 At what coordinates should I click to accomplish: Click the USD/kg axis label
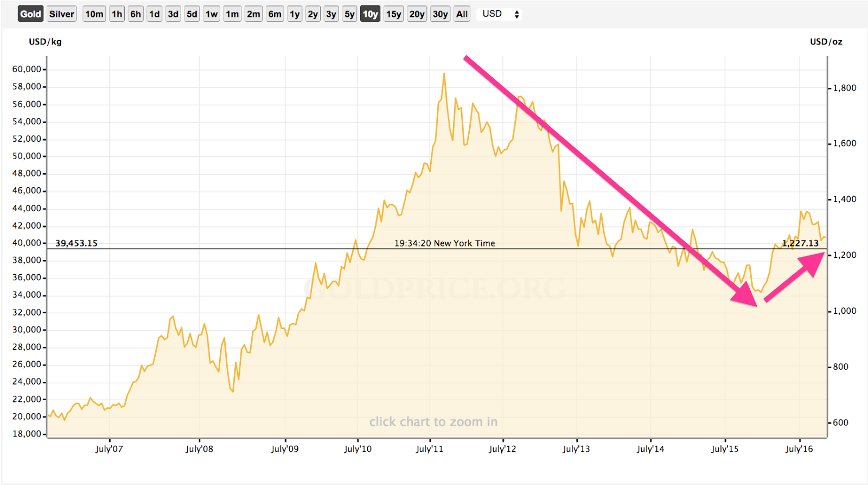45,42
